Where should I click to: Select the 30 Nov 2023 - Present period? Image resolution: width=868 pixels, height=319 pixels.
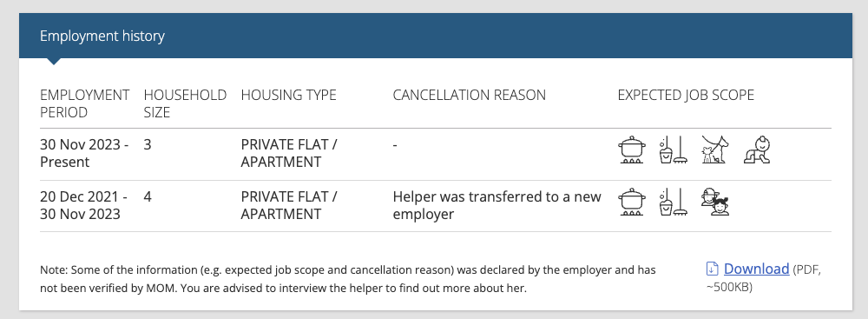84,153
